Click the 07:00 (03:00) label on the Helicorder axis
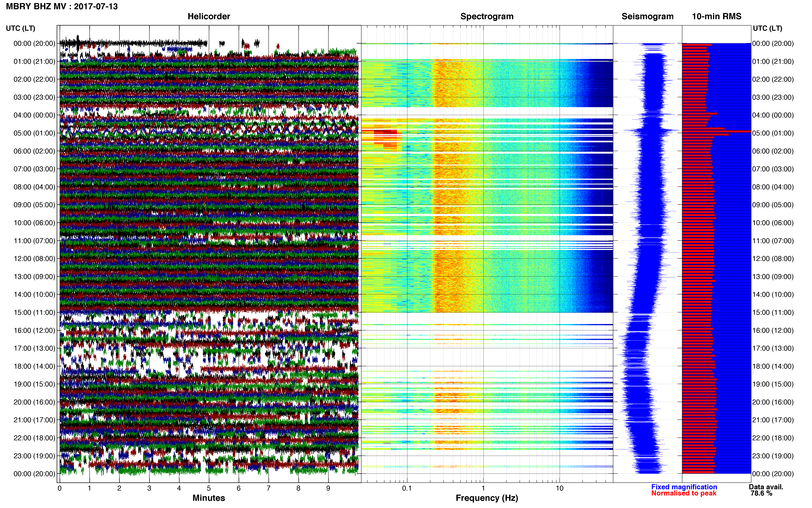812x508 pixels. tap(34, 169)
